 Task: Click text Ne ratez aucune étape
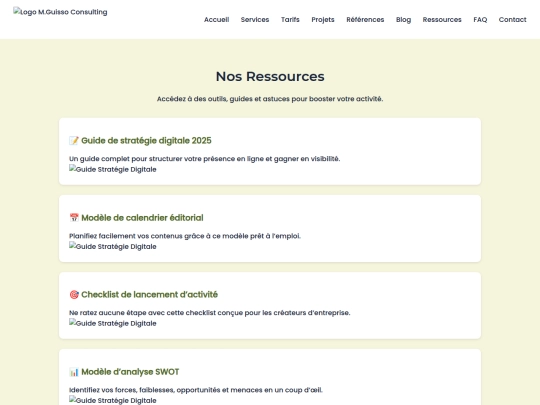tap(210, 313)
